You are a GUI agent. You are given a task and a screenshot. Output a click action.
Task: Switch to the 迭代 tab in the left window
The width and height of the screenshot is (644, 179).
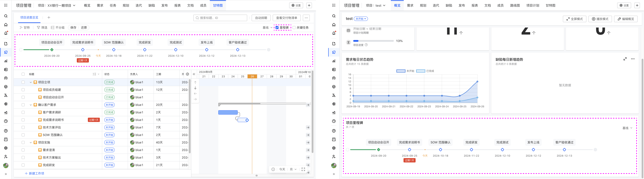139,6
